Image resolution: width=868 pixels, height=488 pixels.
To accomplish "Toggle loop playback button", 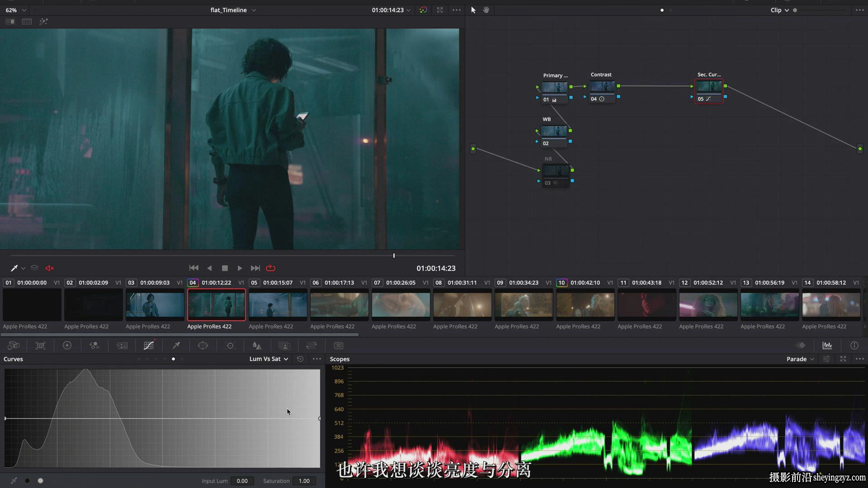I will click(x=271, y=268).
